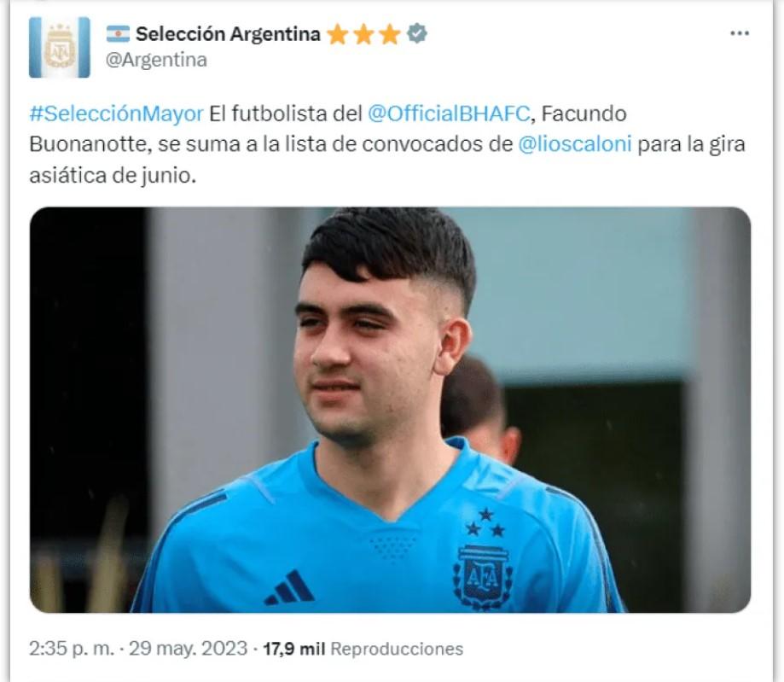Open the three-dot more options menu
Screen dimensions: 784x682
tap(740, 33)
